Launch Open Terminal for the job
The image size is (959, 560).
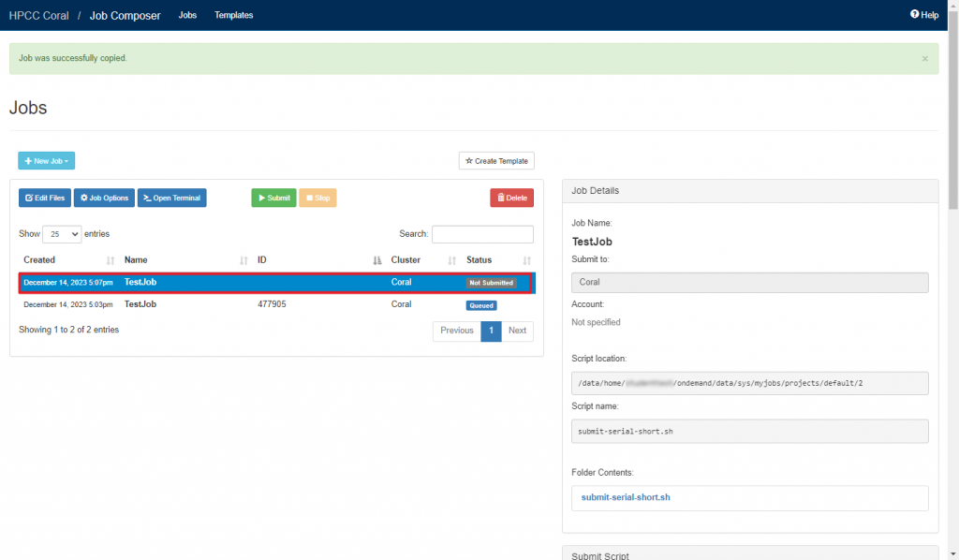[x=171, y=198]
